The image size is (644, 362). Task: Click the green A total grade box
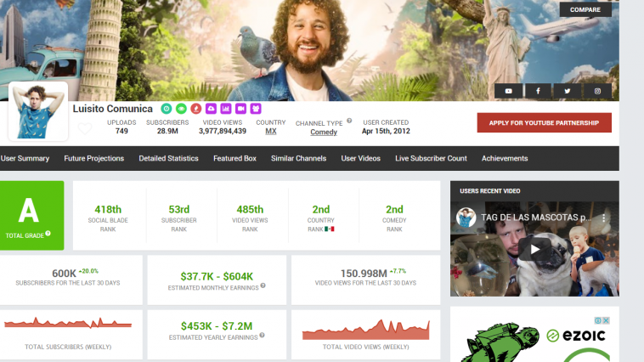pyautogui.click(x=32, y=215)
